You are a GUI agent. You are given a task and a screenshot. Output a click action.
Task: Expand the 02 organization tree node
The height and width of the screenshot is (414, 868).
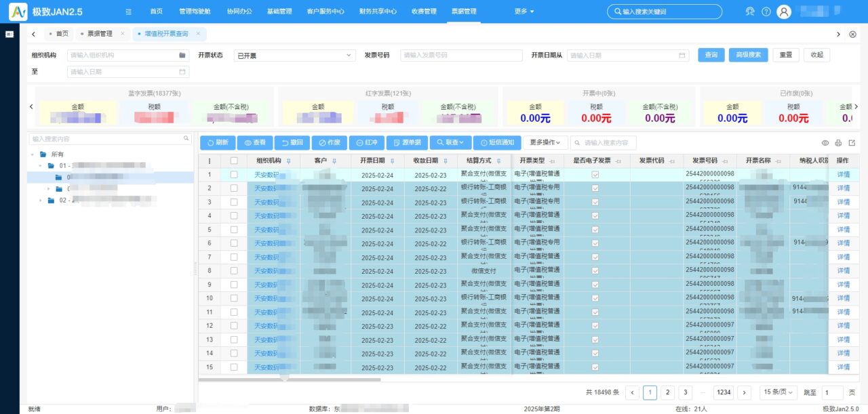40,201
